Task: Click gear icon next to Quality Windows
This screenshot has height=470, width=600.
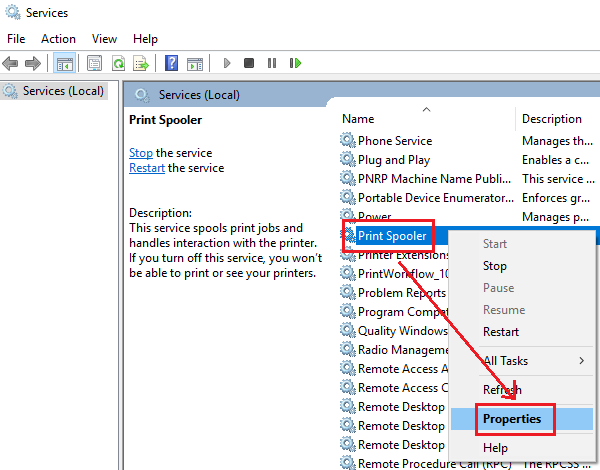Action: click(x=347, y=330)
